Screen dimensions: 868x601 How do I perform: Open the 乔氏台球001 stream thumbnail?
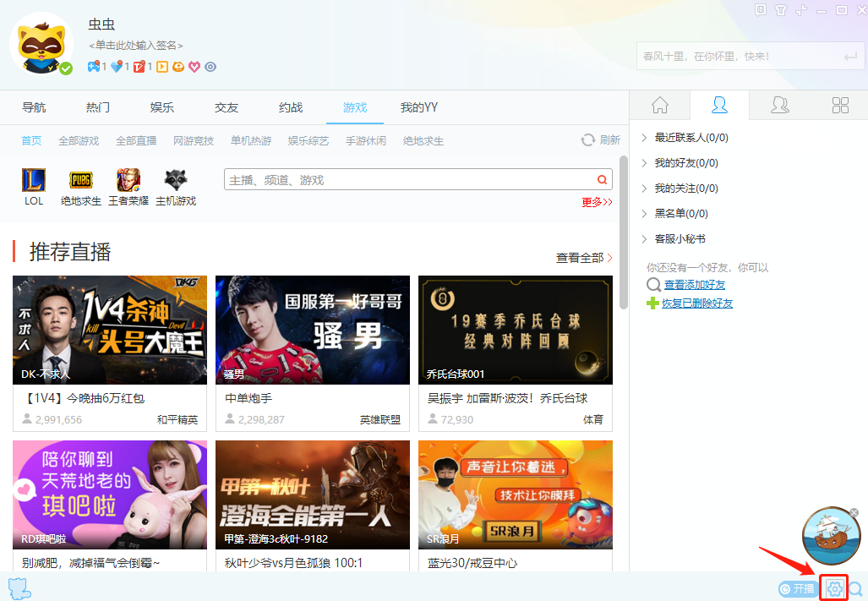(516, 330)
